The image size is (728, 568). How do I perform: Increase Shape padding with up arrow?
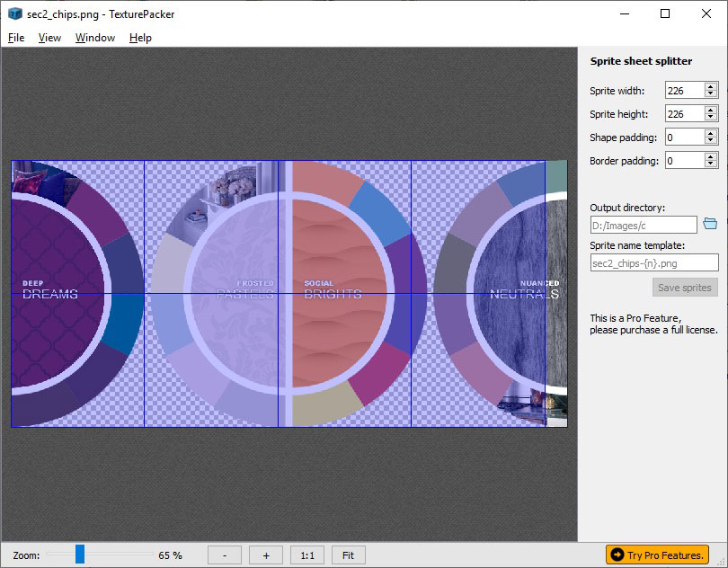pyautogui.click(x=711, y=133)
